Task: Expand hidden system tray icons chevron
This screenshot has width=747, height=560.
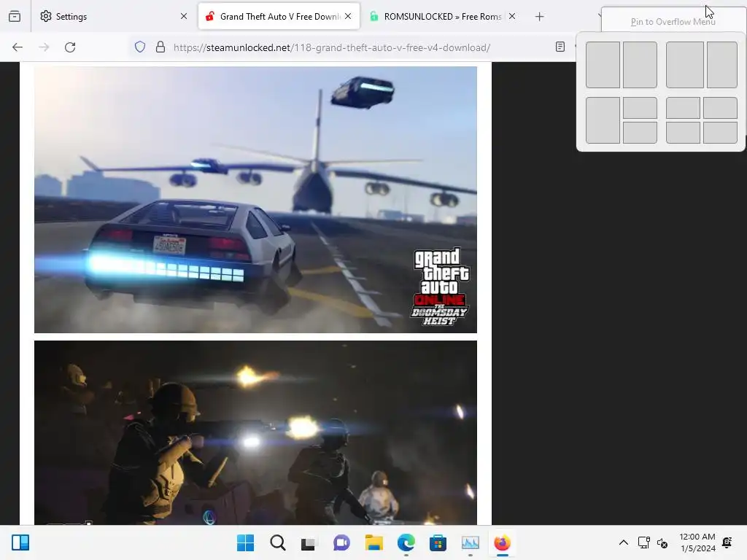Action: (623, 542)
